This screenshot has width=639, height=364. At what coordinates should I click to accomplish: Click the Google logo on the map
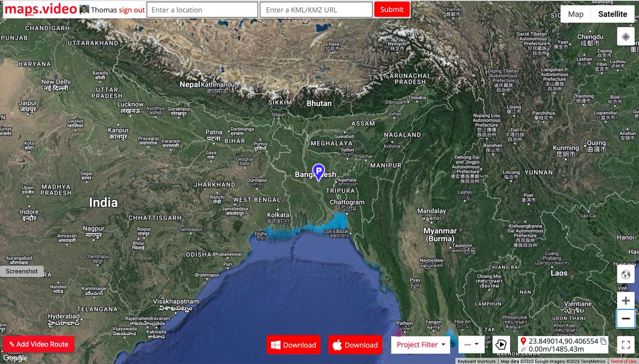point(15,358)
